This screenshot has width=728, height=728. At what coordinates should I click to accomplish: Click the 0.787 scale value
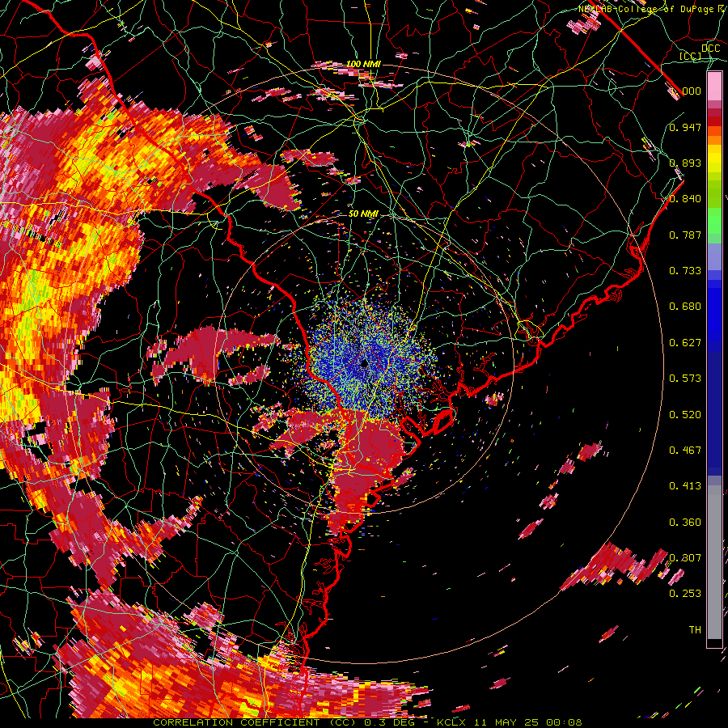click(685, 235)
